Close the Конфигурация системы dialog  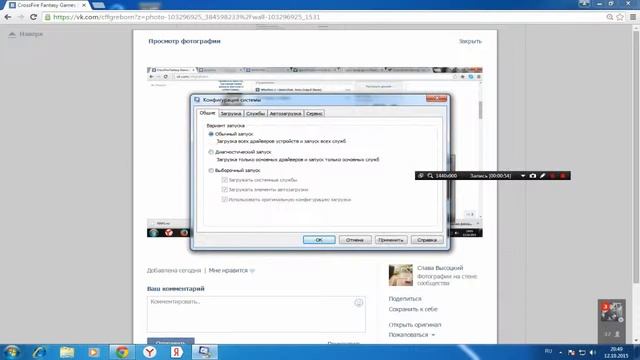coord(436,99)
